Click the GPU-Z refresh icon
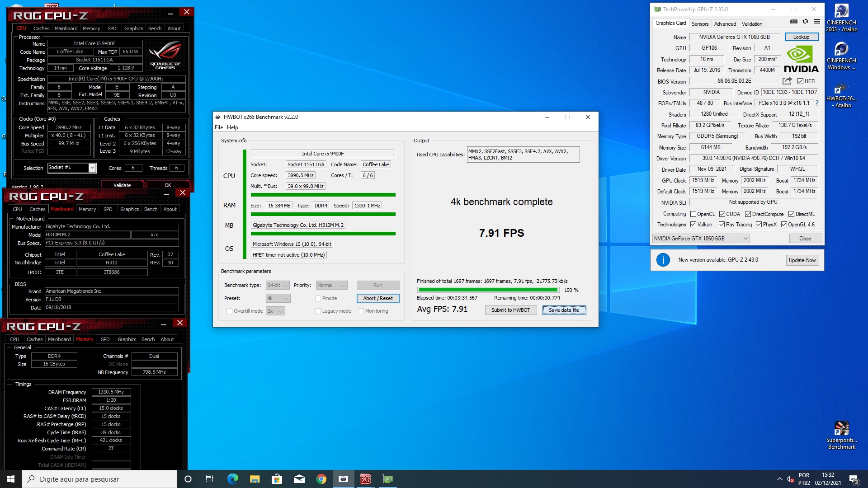This screenshot has height=488, width=868. pyautogui.click(x=805, y=21)
